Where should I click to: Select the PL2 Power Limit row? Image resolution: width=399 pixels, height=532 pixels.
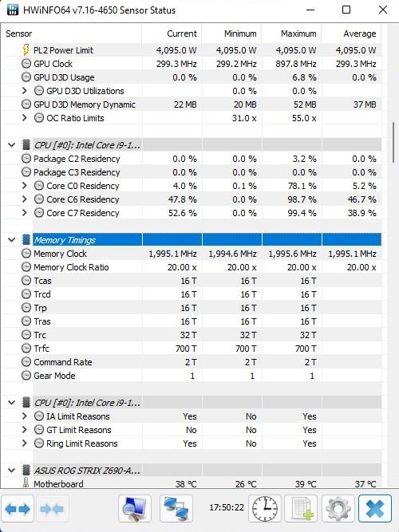pos(191,50)
